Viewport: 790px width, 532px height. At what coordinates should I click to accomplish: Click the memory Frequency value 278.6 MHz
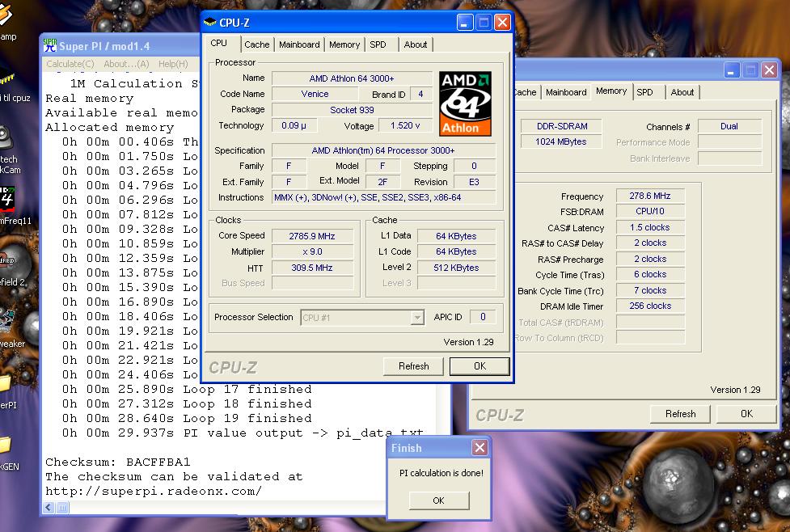(x=650, y=196)
